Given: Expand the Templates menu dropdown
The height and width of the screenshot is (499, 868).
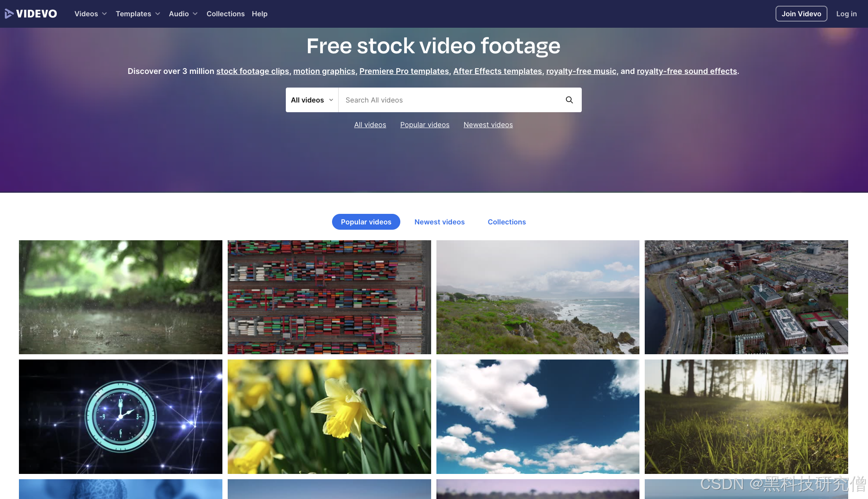Looking at the screenshot, I should [x=137, y=14].
